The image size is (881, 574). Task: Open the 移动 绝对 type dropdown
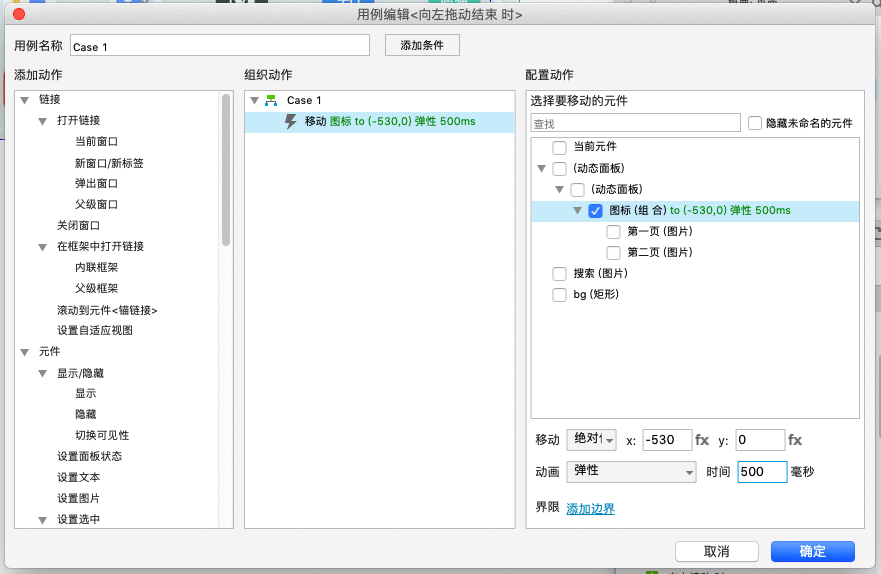click(592, 439)
